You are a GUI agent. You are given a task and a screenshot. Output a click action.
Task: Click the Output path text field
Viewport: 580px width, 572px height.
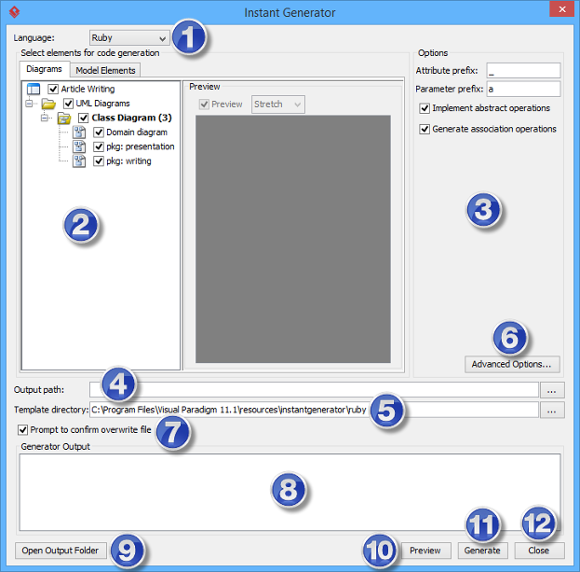[x=314, y=390]
